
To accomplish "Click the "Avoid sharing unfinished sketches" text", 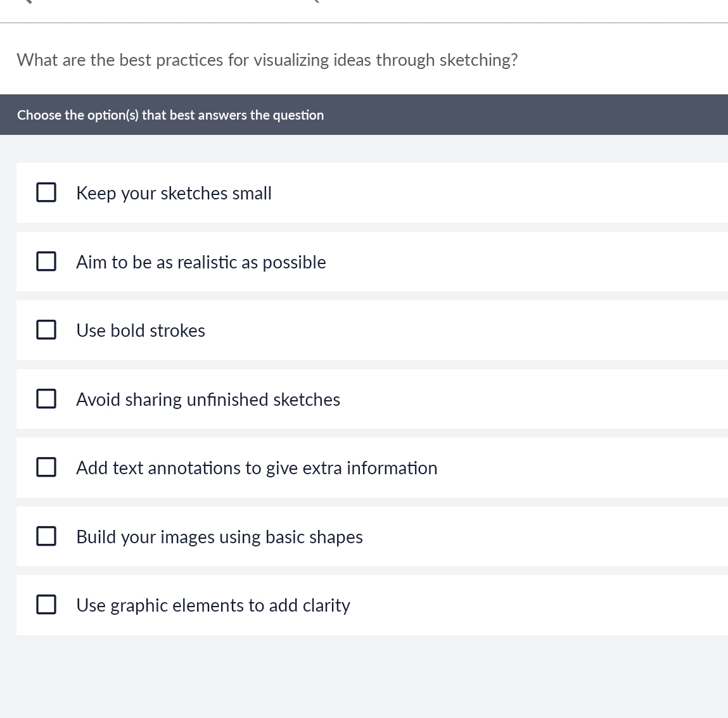I will (208, 400).
